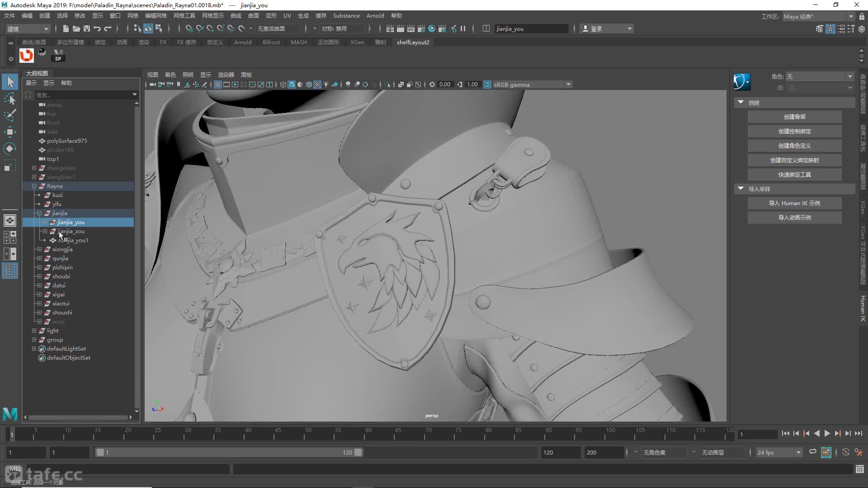Select the arrow Select tool
This screenshot has width=868, height=488.
pos(10,82)
